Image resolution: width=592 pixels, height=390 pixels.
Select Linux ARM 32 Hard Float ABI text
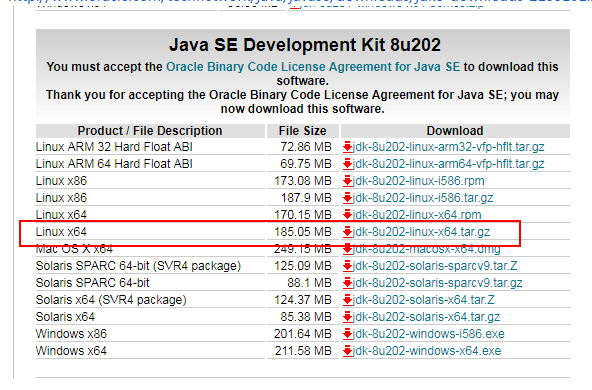(x=114, y=147)
